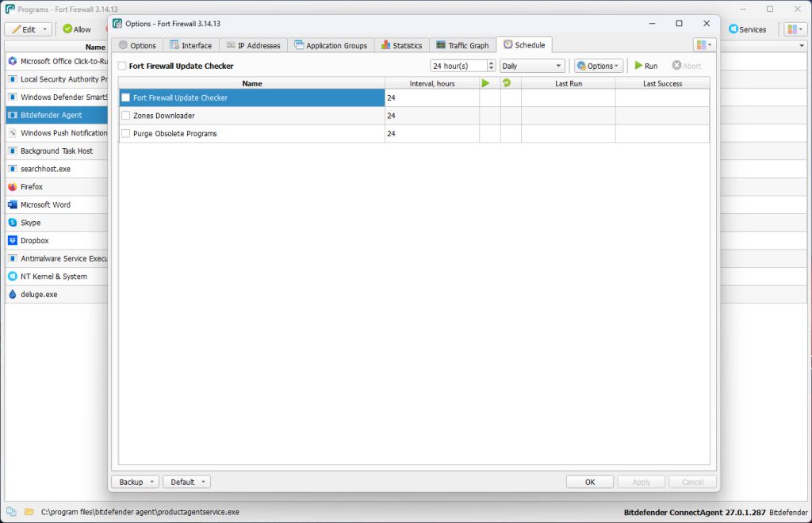812x523 pixels.
Task: Click the 24 hour(s) interval field
Action: pos(458,67)
